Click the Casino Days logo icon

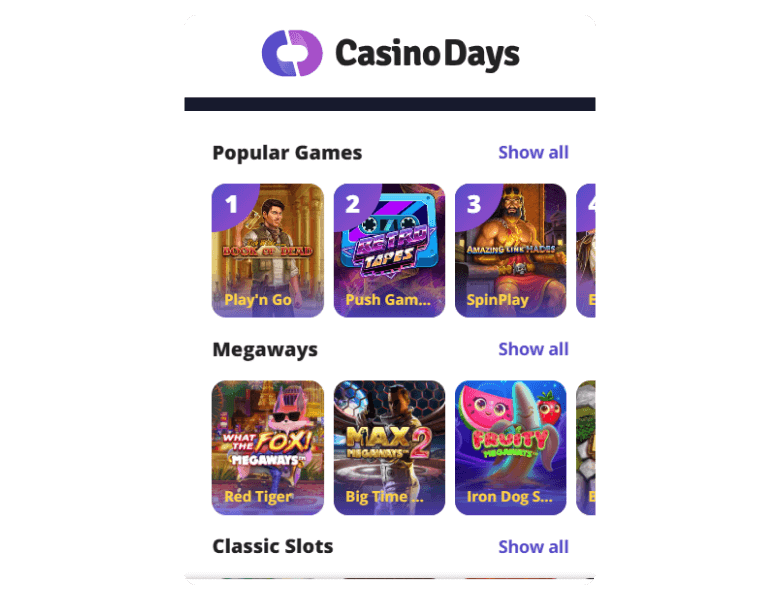point(292,53)
